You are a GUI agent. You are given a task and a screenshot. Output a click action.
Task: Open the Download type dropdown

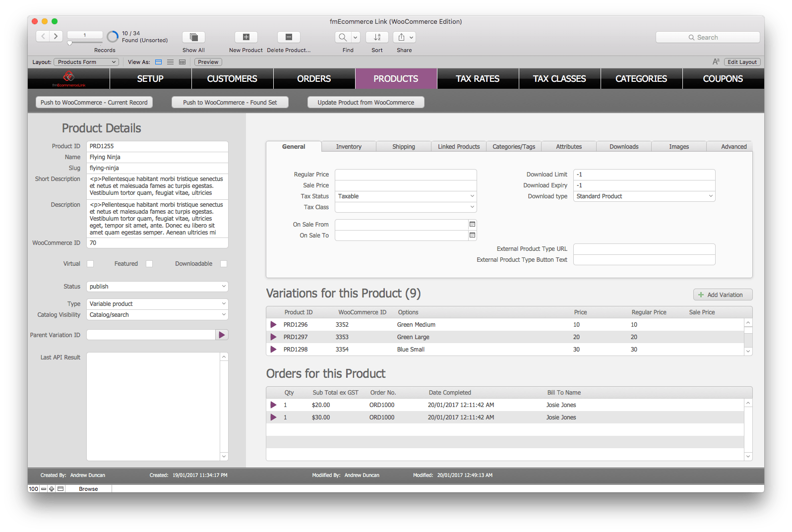[644, 196]
